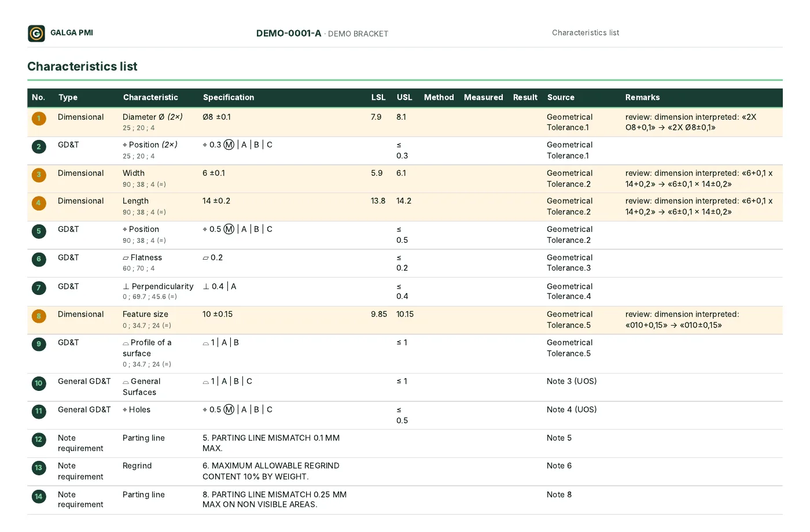The width and height of the screenshot is (810, 532).
Task: Click the Note 4 (UOS) source cell
Action: coord(572,410)
